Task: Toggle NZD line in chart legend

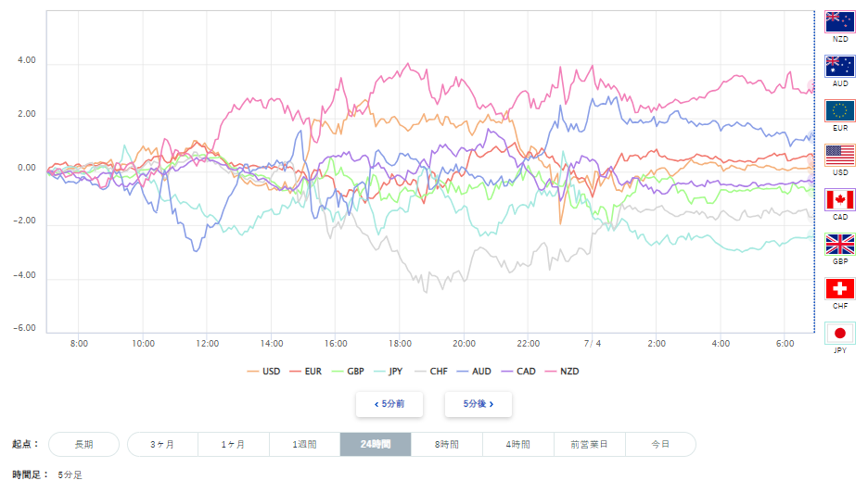Action: coord(562,372)
